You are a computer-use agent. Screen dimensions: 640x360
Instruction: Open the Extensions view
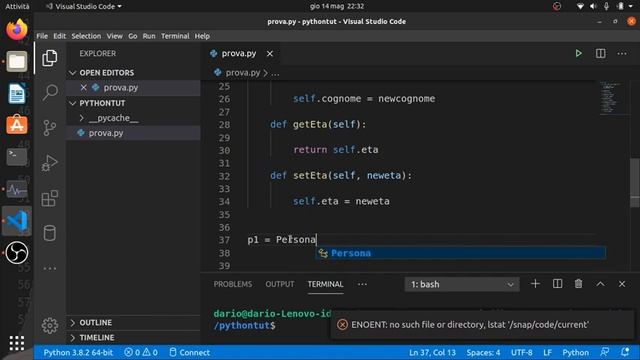[50, 198]
